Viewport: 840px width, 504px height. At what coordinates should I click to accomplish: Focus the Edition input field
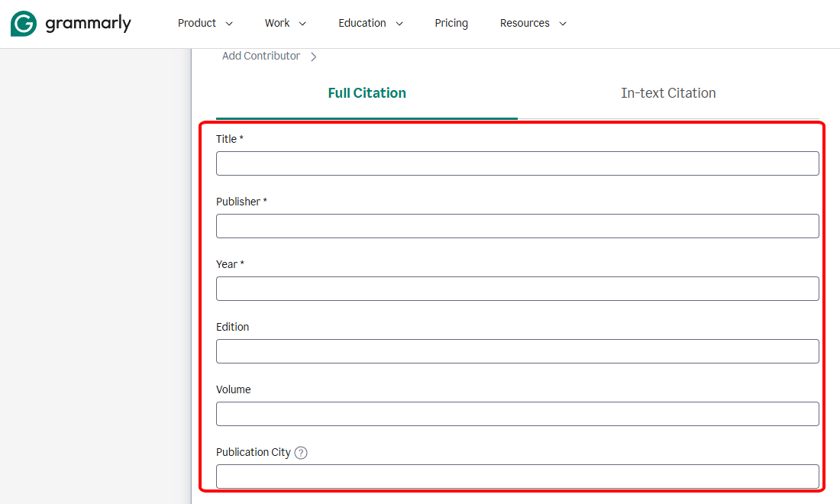518,351
